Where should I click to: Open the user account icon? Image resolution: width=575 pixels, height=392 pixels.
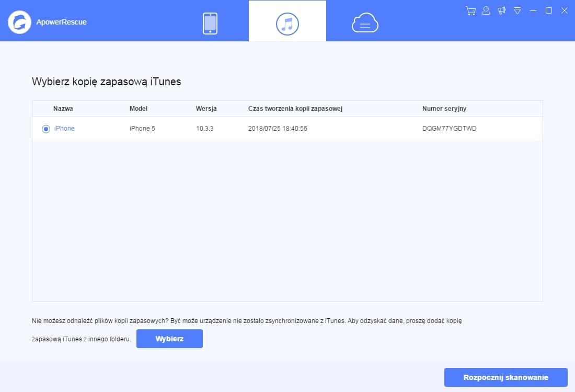coord(486,10)
